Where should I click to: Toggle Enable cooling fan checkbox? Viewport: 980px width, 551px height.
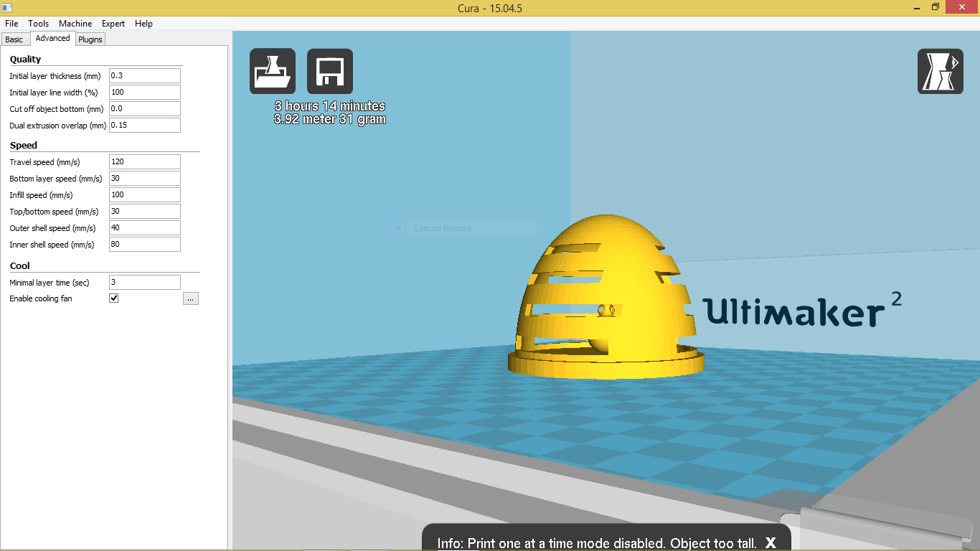click(x=113, y=298)
